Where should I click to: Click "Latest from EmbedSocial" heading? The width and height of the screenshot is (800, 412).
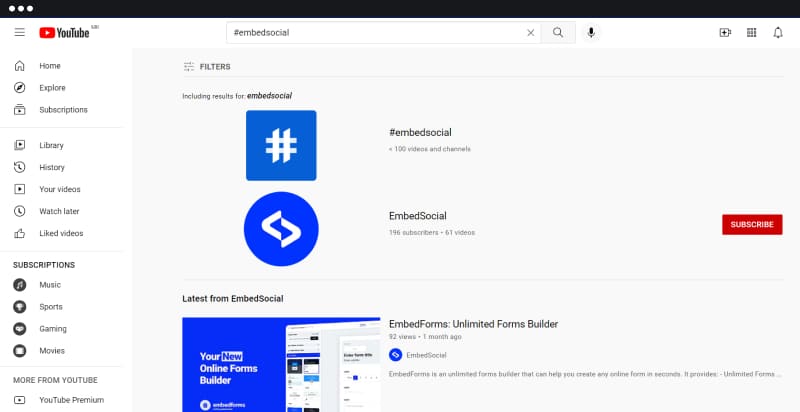(233, 299)
